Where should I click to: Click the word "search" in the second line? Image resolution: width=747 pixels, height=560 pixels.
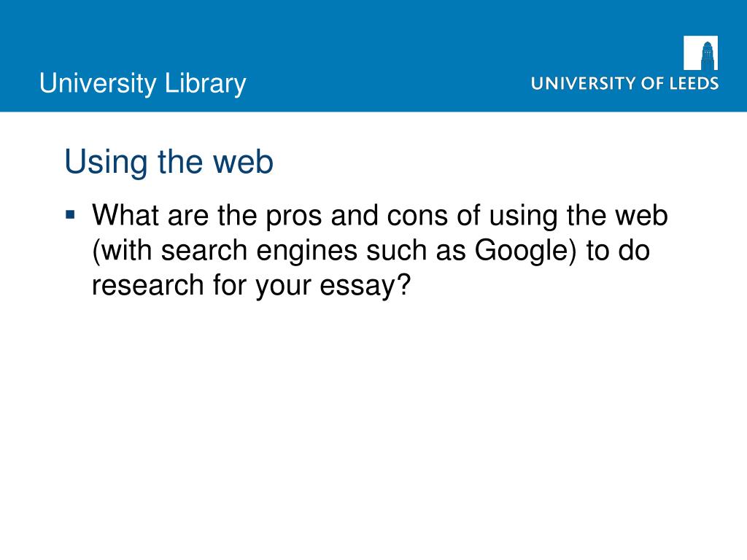(x=200, y=251)
